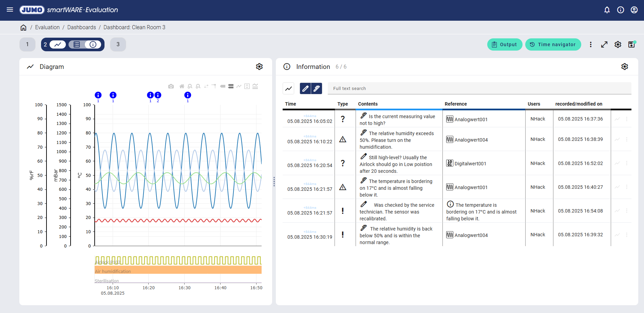The height and width of the screenshot is (313, 644).
Task: Click the camera snapshot icon above the chart
Action: coord(171,86)
